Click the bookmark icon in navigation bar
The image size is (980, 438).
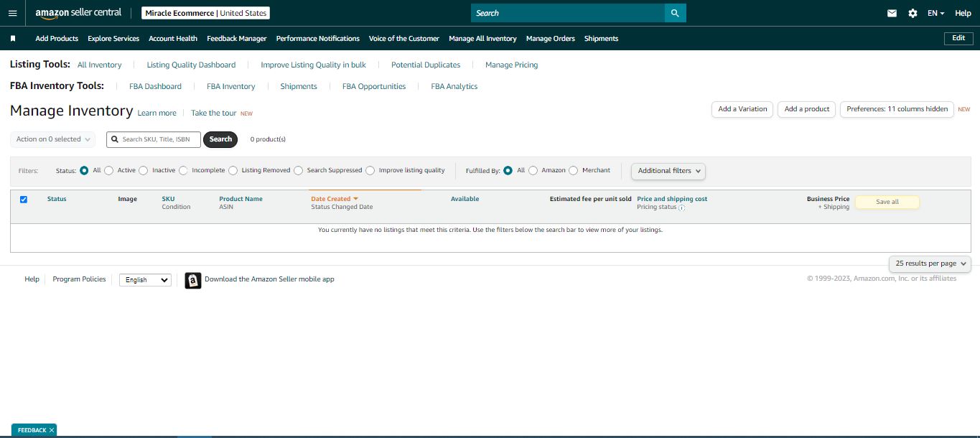[x=13, y=39]
